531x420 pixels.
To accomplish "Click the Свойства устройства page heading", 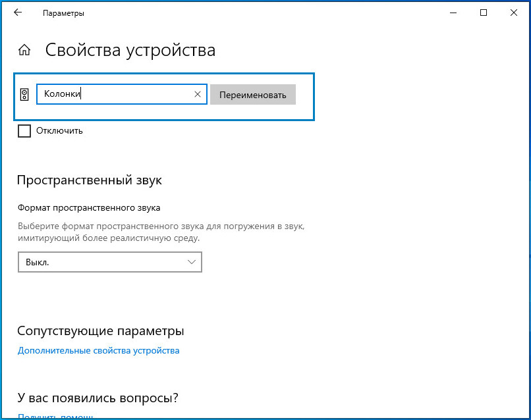I will [130, 50].
